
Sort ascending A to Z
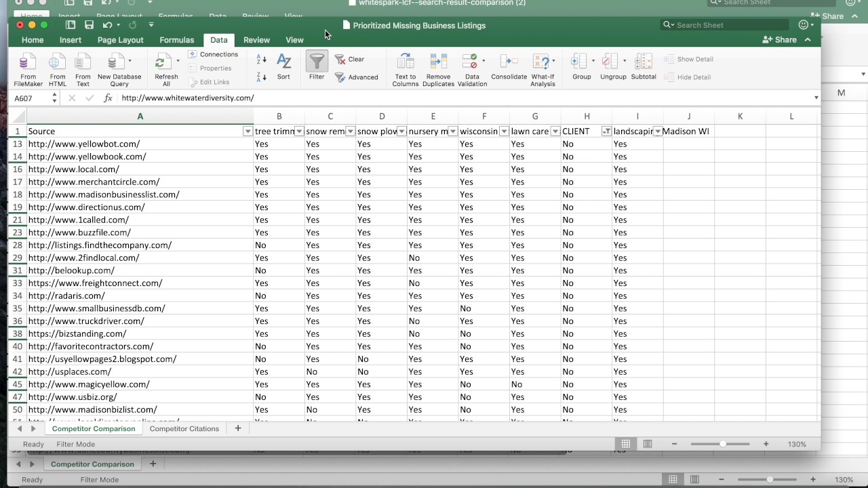[261, 60]
